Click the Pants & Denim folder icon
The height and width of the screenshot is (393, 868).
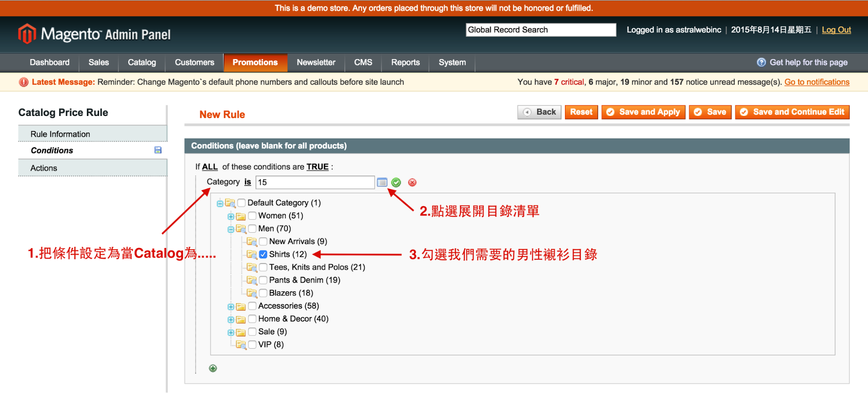(252, 280)
